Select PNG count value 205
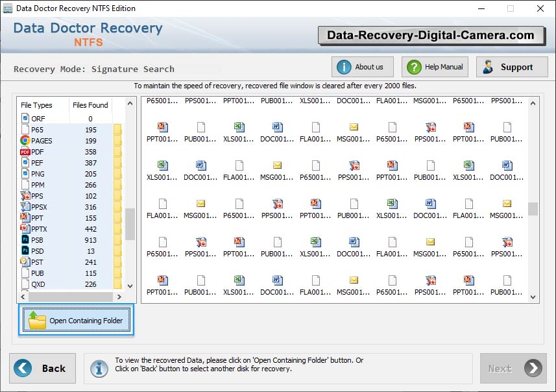556x392 pixels. click(90, 174)
